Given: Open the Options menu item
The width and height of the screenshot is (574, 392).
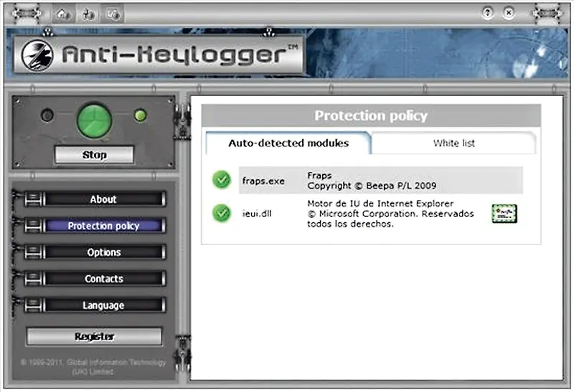Looking at the screenshot, I should coord(103,252).
